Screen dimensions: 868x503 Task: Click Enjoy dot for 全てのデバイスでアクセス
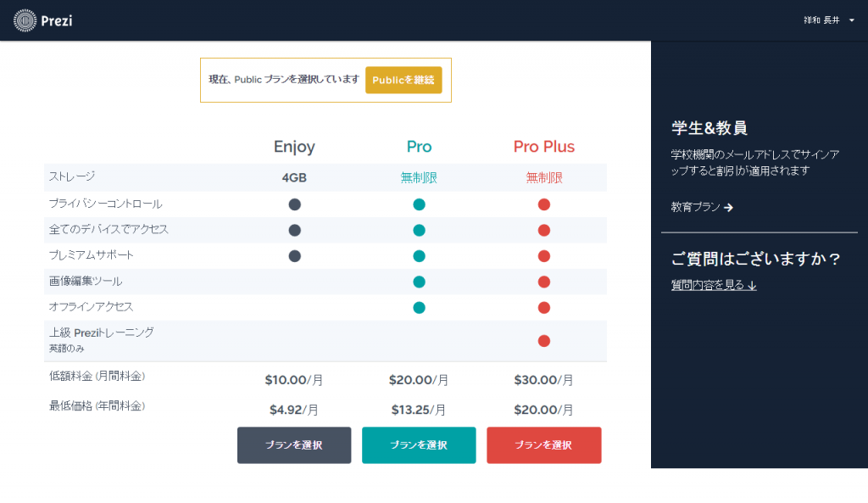click(294, 230)
